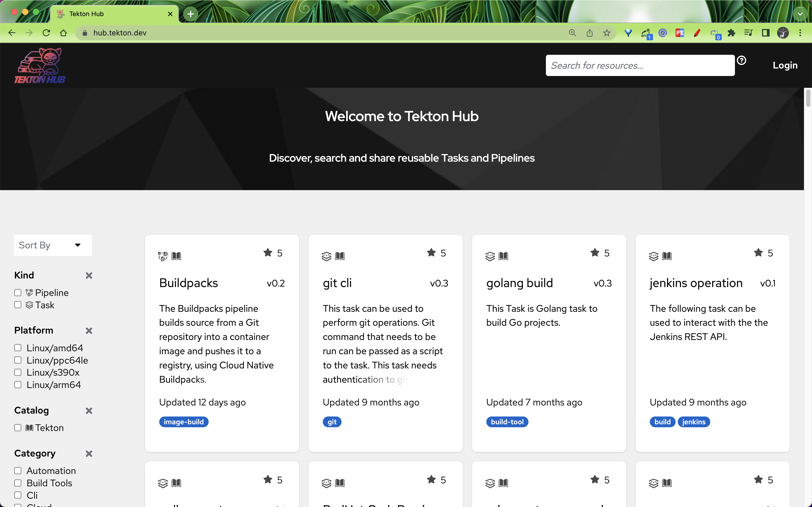Click the git tag on git cli card
The height and width of the screenshot is (507, 812).
pyautogui.click(x=332, y=422)
